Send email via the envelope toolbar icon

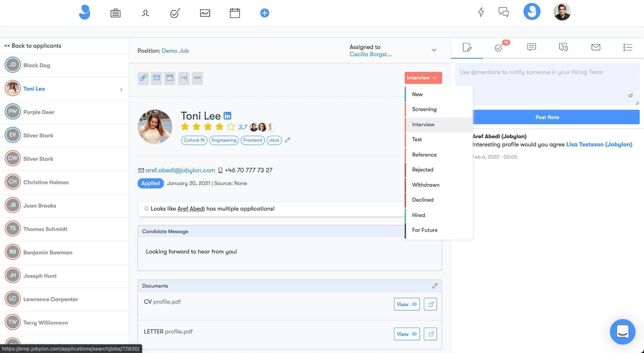[157, 78]
